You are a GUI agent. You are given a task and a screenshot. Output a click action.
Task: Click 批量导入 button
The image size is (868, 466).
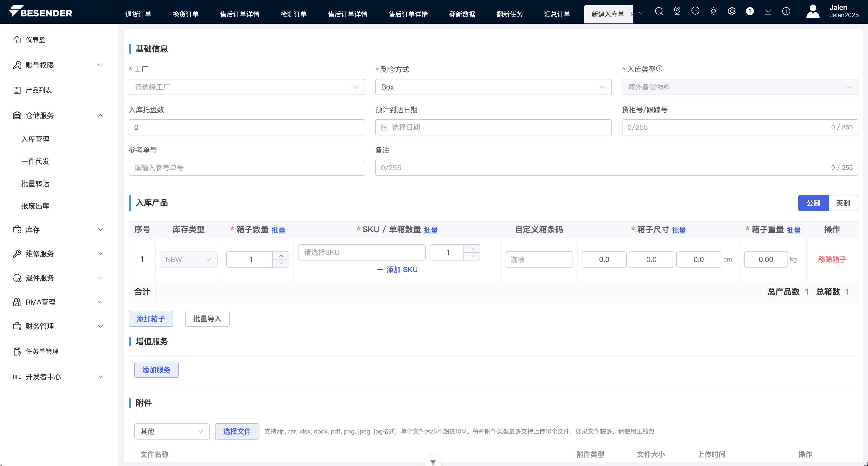click(207, 319)
